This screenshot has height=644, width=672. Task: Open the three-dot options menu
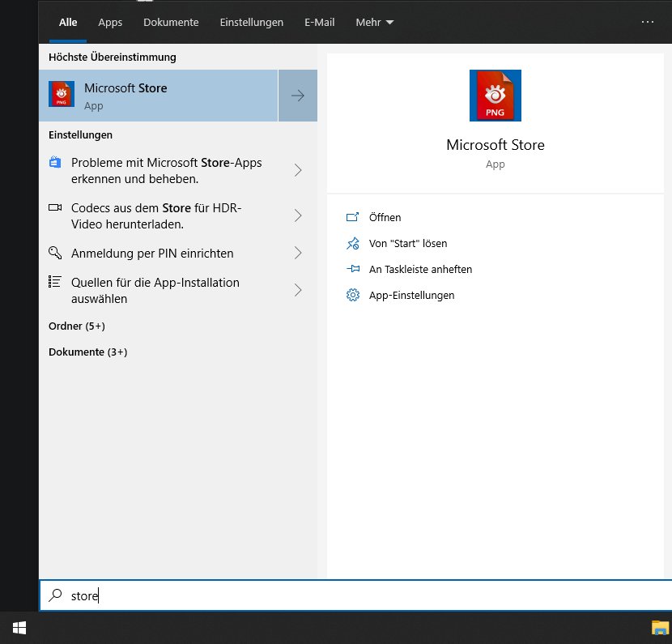[647, 22]
